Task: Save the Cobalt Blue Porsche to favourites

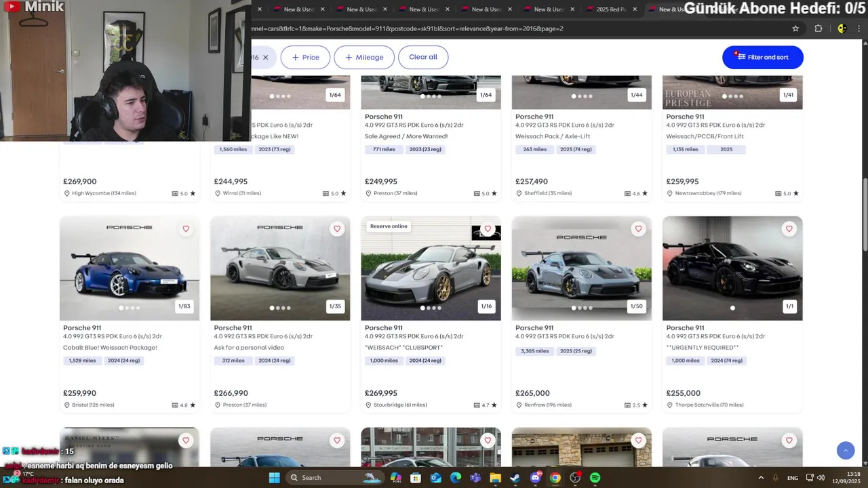Action: [186, 229]
